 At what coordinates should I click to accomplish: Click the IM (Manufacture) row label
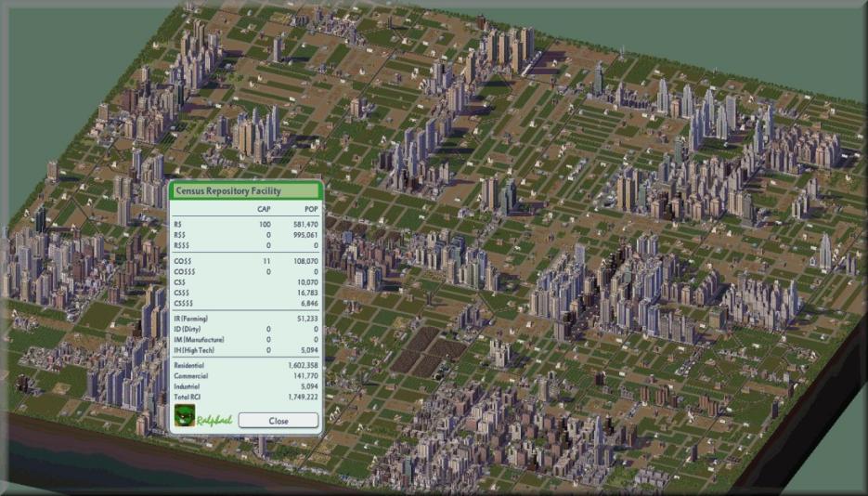tap(199, 340)
